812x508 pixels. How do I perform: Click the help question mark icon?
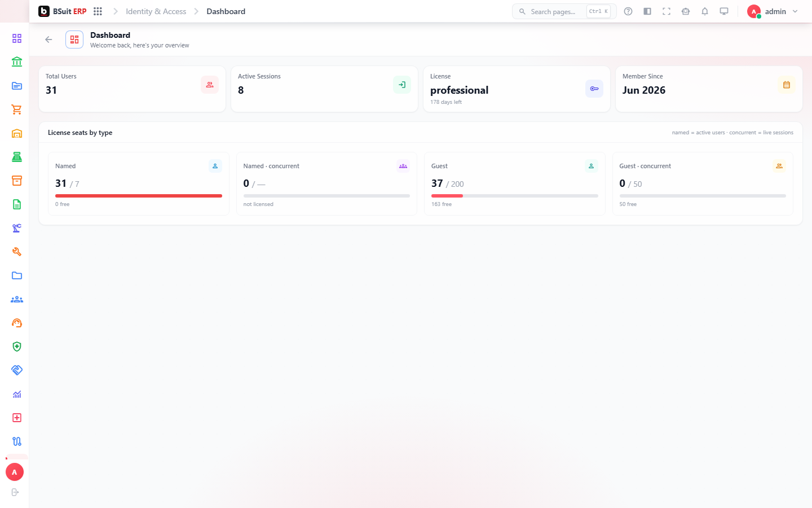click(628, 11)
